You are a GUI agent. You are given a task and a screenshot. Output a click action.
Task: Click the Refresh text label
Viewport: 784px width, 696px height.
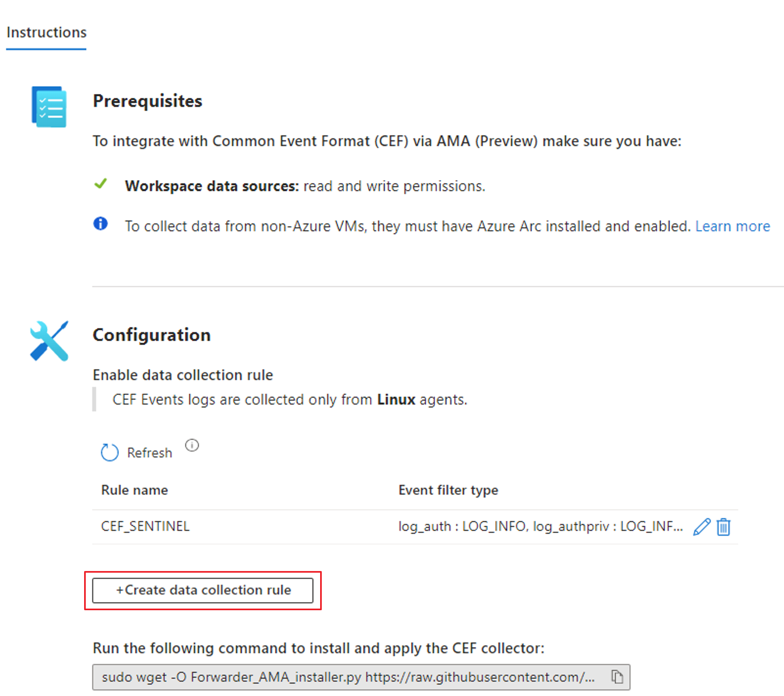tap(149, 453)
